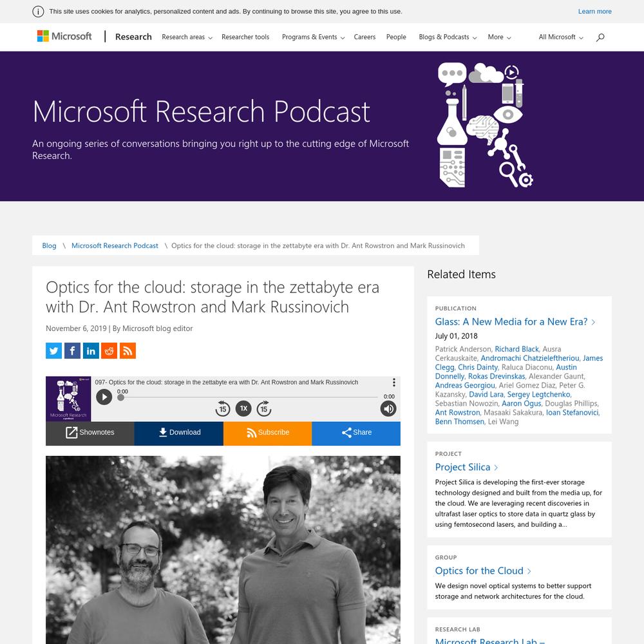
Task: Click the blue Share button
Action: pyautogui.click(x=357, y=433)
